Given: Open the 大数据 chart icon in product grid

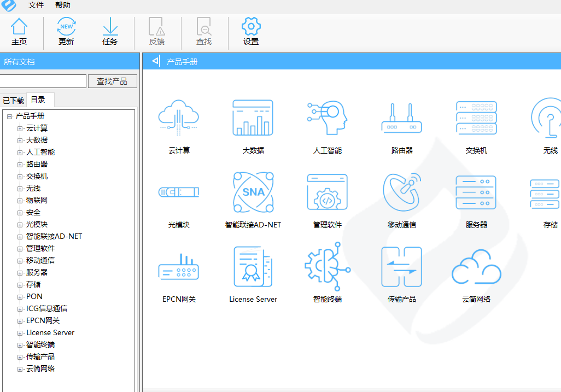Looking at the screenshot, I should [x=253, y=118].
